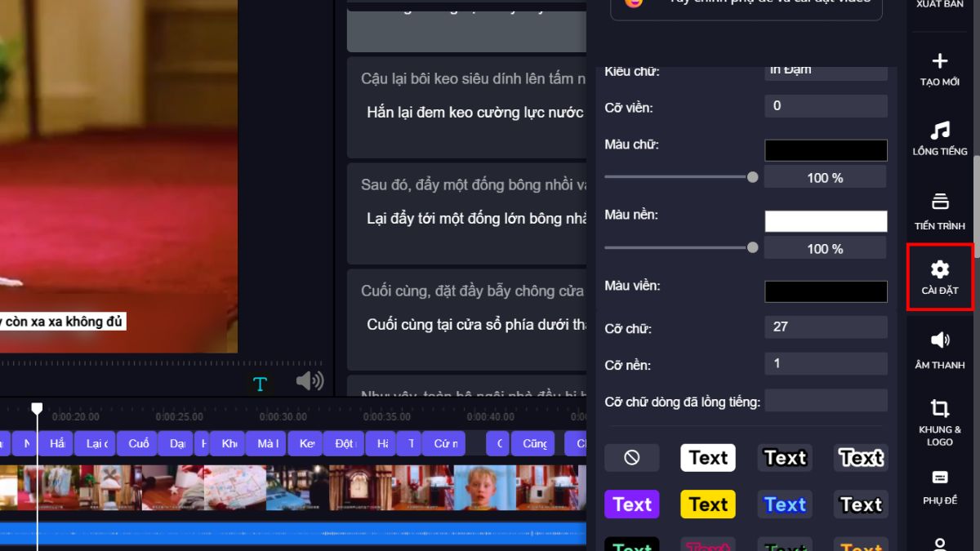Click the grandfather clock video thumbnail
This screenshot has width=980, height=551.
(360, 487)
